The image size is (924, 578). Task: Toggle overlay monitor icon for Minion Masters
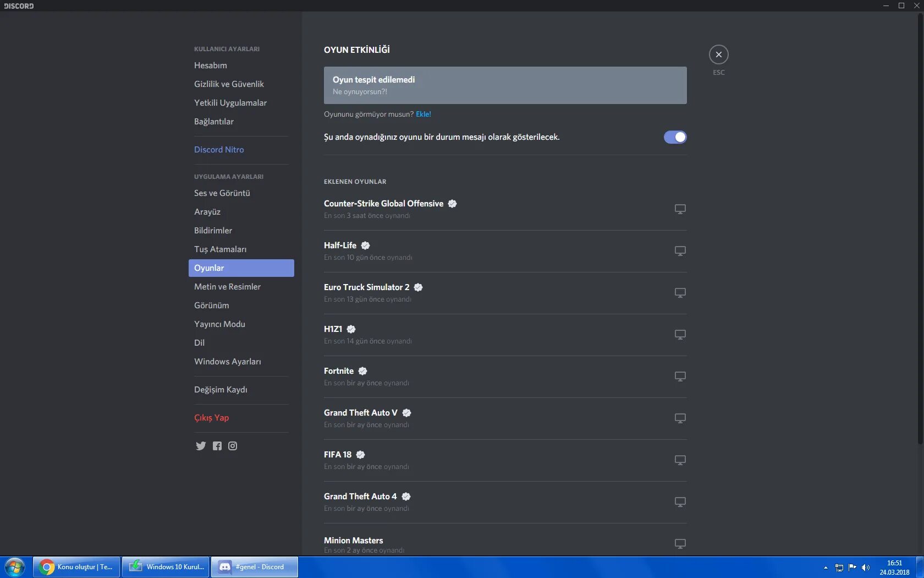[680, 544]
